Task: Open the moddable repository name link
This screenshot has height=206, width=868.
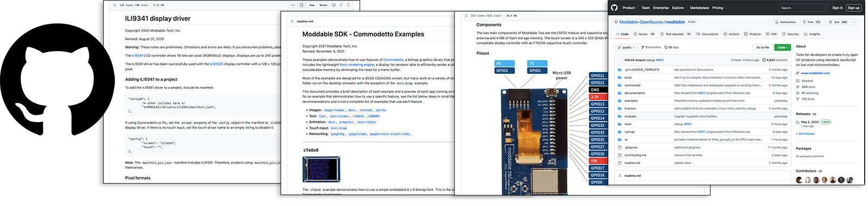Action: pos(675,22)
